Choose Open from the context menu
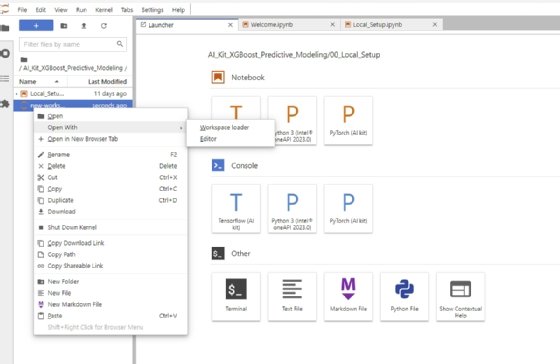The width and height of the screenshot is (560, 364). click(x=111, y=116)
